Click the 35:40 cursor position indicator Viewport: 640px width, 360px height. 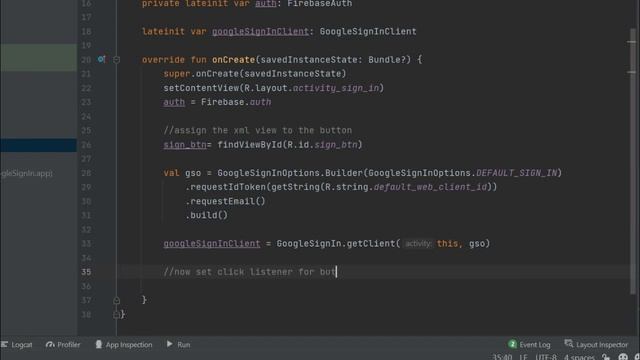[502, 357]
